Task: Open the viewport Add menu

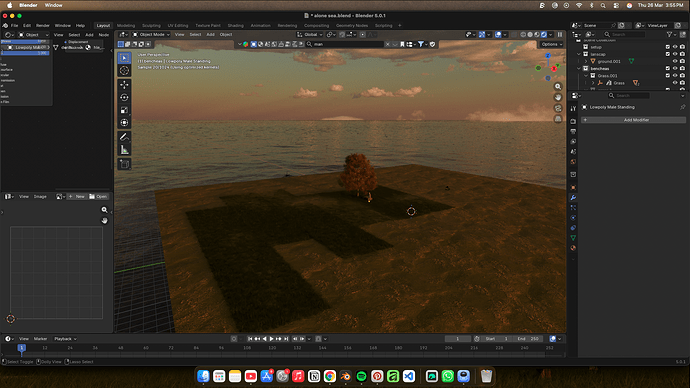Action: coord(210,34)
